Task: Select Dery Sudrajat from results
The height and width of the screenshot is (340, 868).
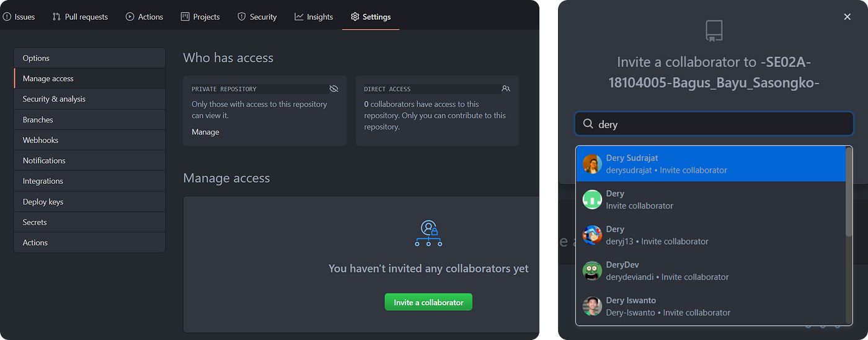Action: (x=711, y=164)
